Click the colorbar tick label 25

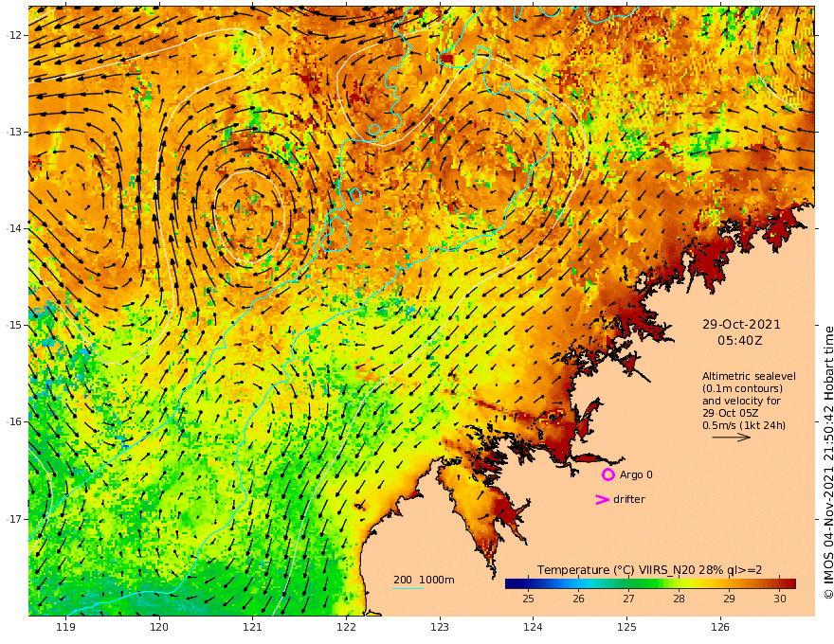coord(528,599)
